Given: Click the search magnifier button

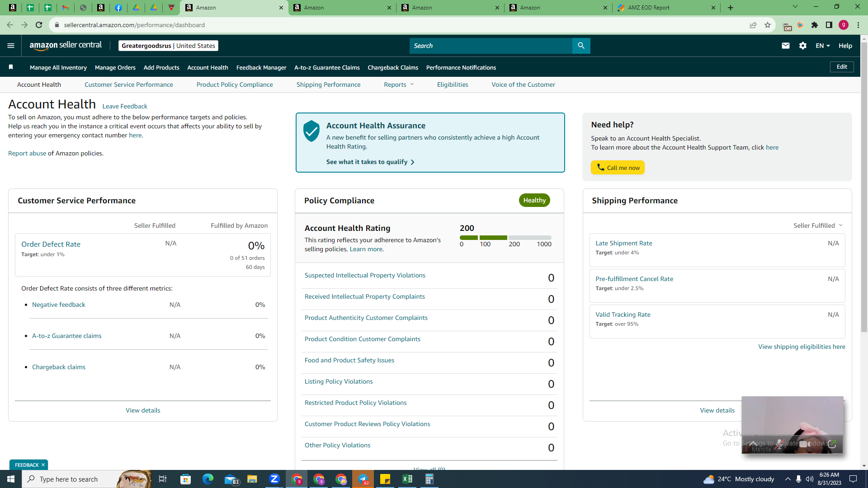Looking at the screenshot, I should pyautogui.click(x=581, y=46).
